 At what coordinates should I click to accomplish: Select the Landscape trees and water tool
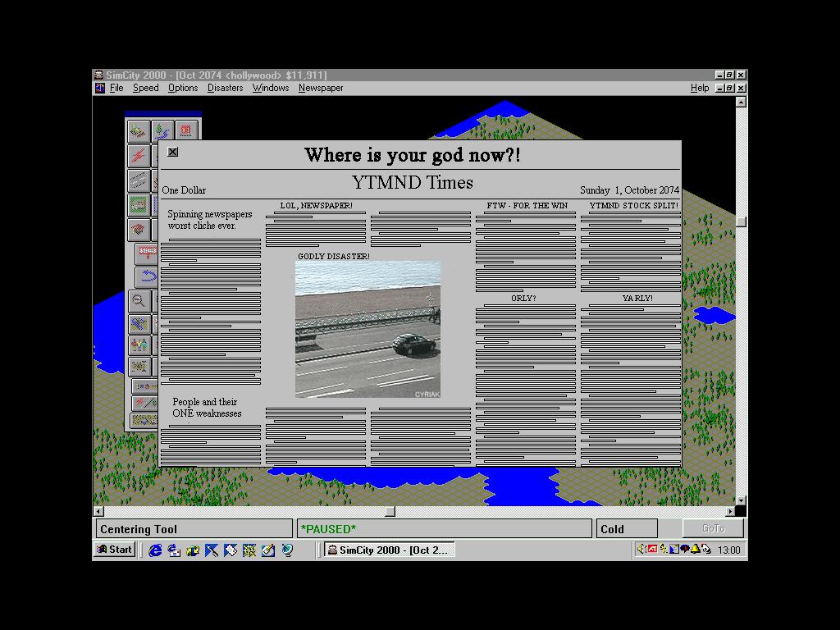162,130
